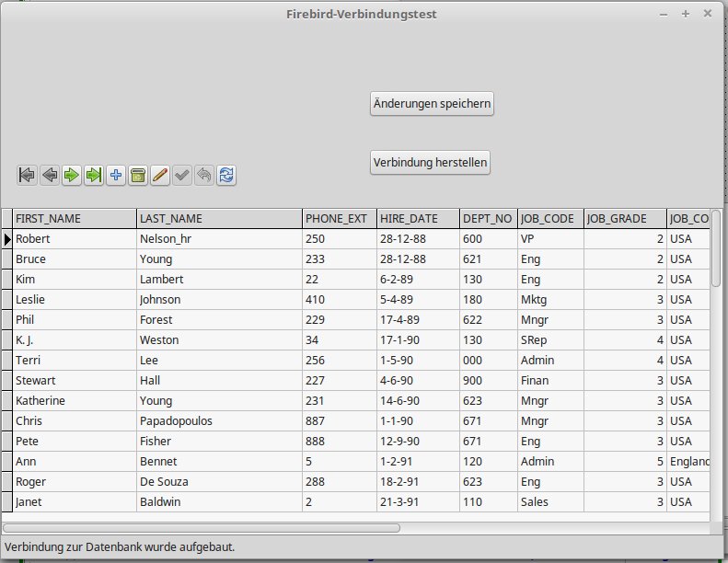
Task: Select the LAST_NAME cell containing Papadopoulos
Action: tap(218, 420)
